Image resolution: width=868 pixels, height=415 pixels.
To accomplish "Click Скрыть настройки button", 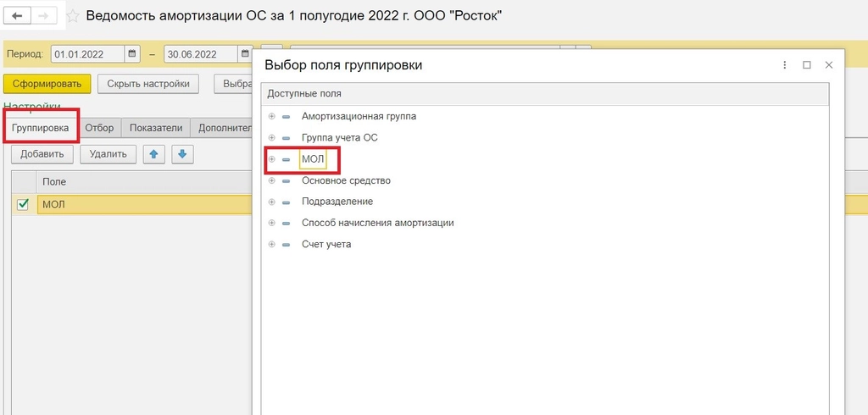I will pos(148,84).
